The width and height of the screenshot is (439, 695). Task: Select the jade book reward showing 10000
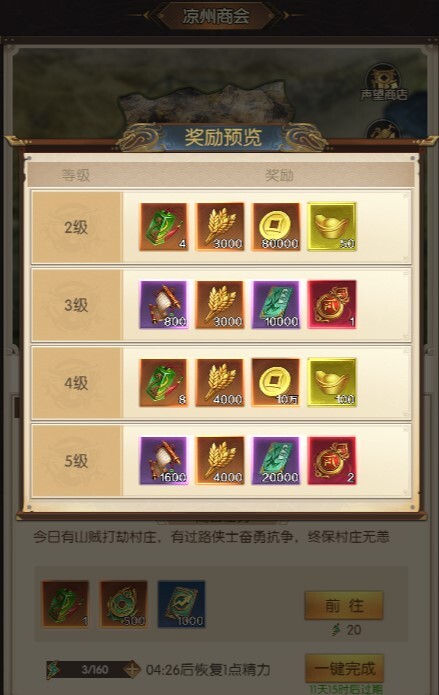(x=276, y=305)
